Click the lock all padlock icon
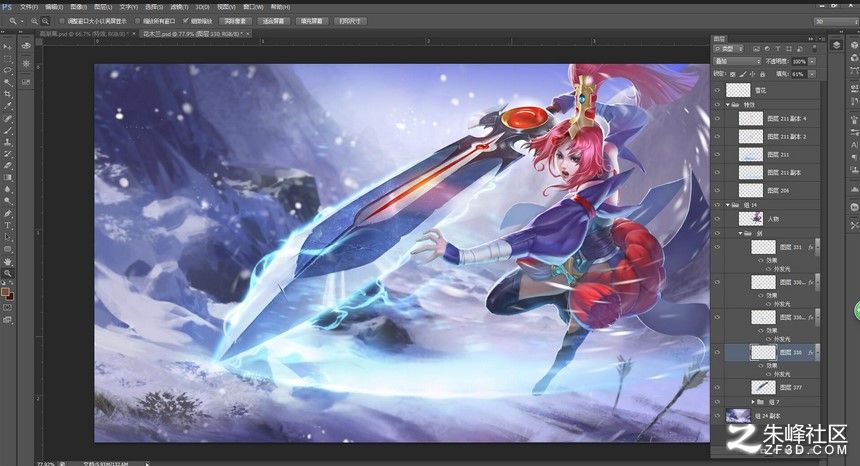 point(762,74)
